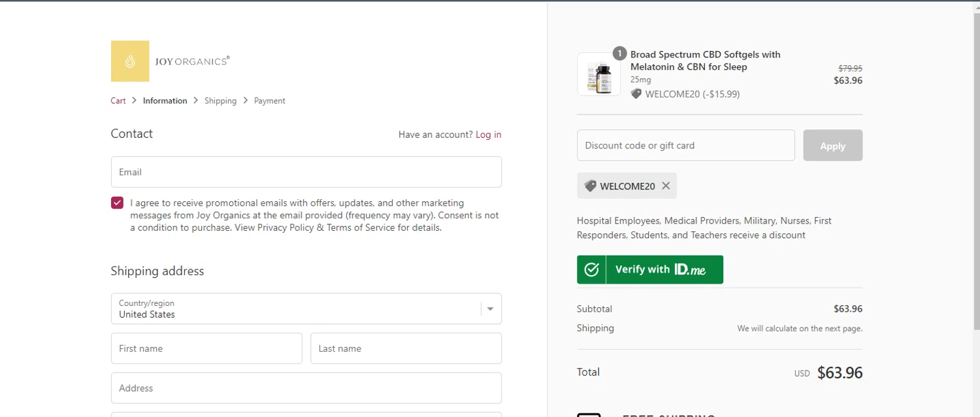Click the Log in link
The height and width of the screenshot is (417, 980).
click(489, 135)
